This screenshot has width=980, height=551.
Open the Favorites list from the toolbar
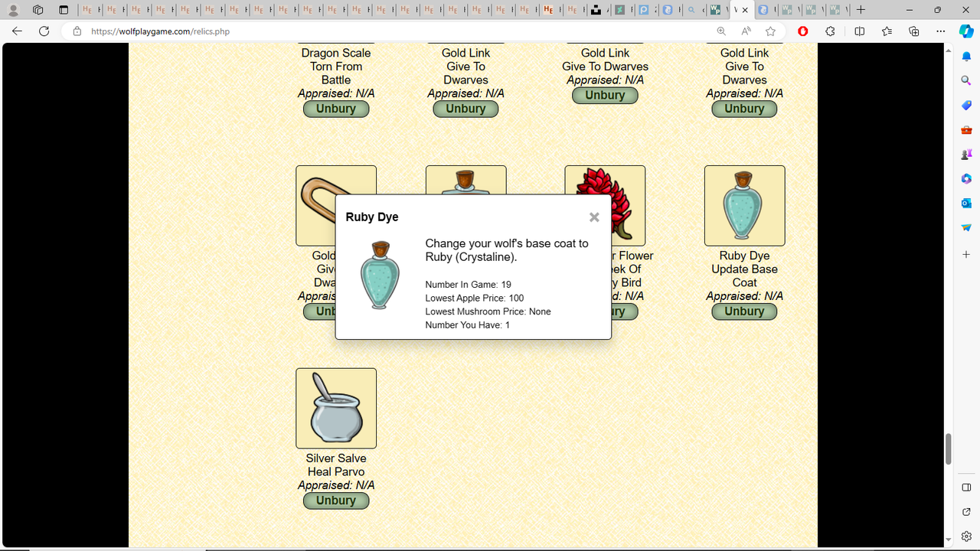pos(886,31)
